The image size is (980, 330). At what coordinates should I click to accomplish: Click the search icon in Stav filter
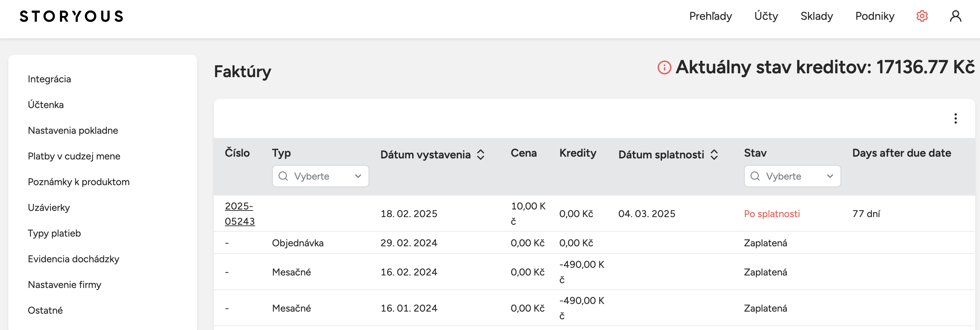pyautogui.click(x=755, y=176)
